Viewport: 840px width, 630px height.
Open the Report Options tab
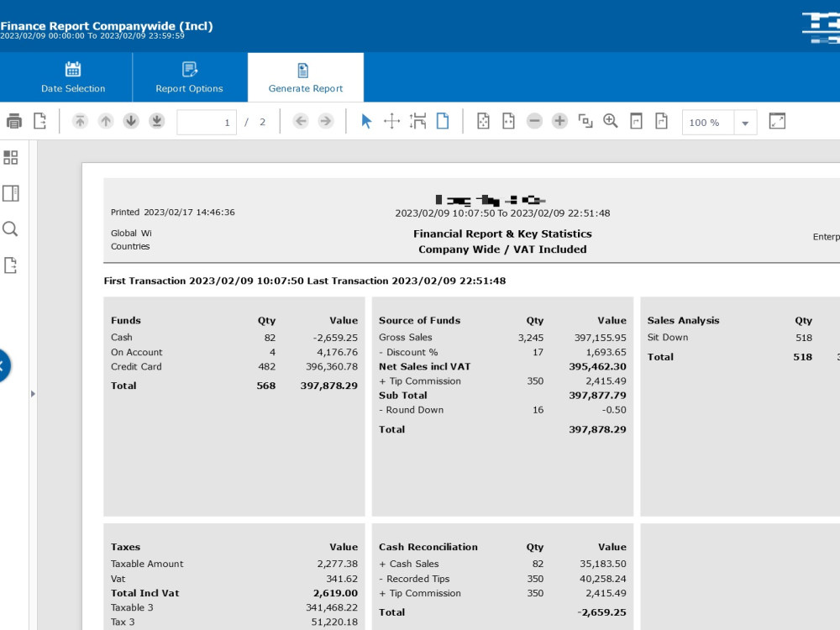click(x=189, y=77)
